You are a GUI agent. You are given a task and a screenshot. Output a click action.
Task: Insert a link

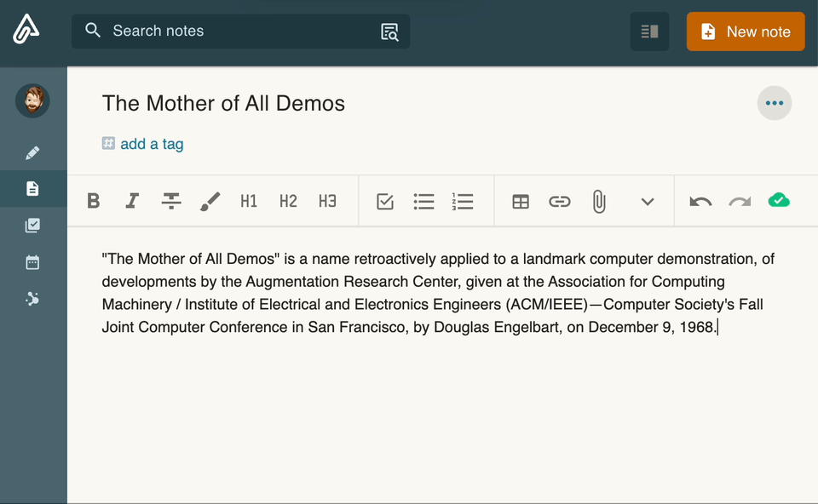point(560,201)
